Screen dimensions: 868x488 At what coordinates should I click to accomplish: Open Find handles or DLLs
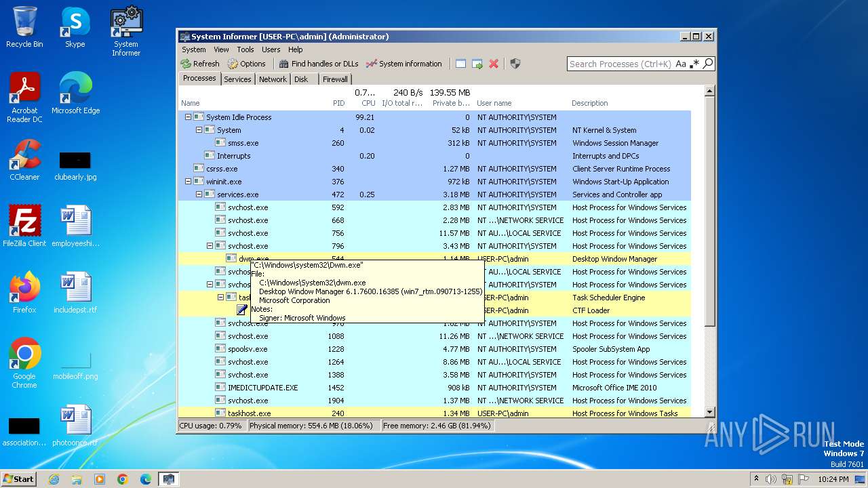[318, 64]
